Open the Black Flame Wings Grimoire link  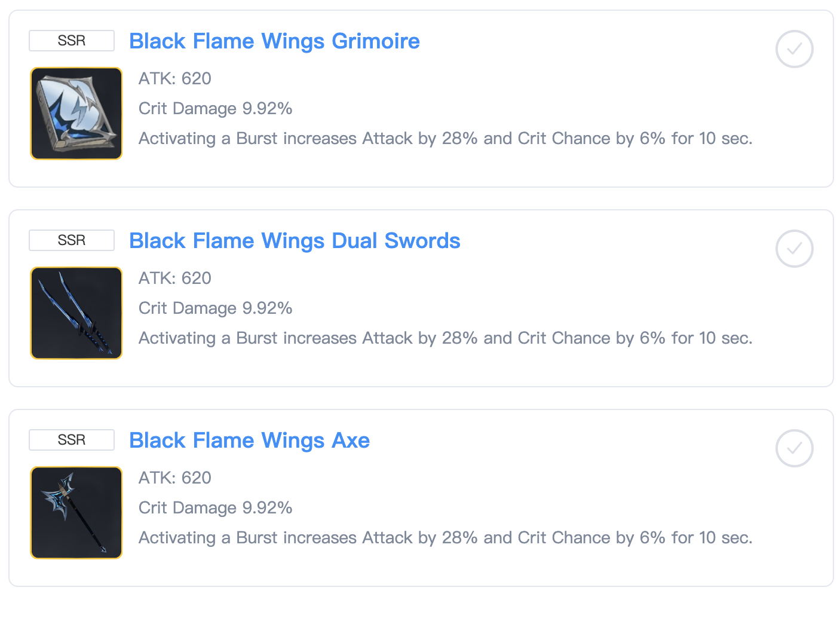tap(274, 41)
